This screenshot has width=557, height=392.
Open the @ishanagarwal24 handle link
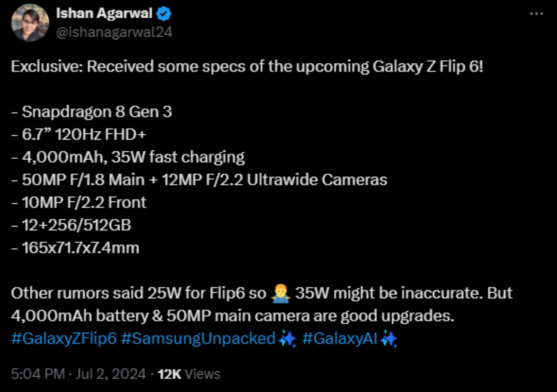pos(114,32)
